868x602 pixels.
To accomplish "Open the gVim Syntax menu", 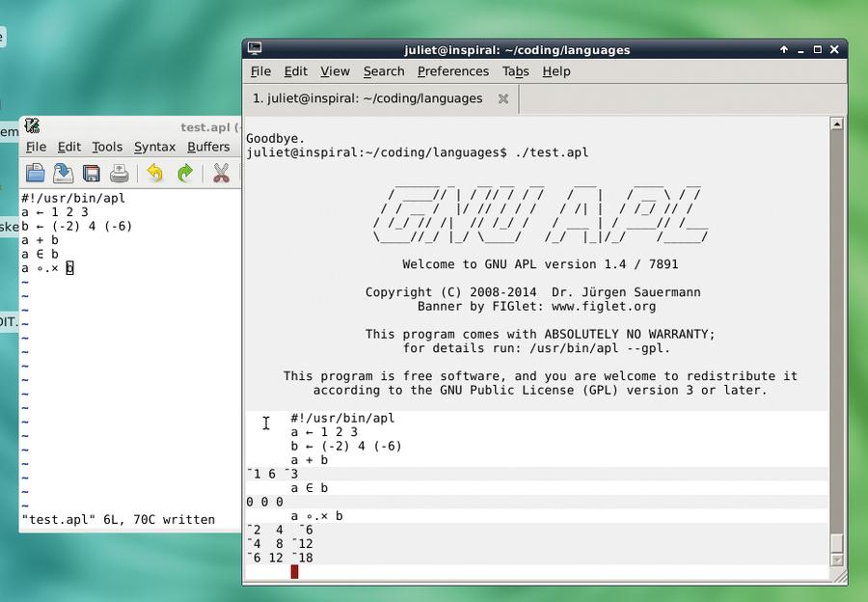I will point(154,147).
